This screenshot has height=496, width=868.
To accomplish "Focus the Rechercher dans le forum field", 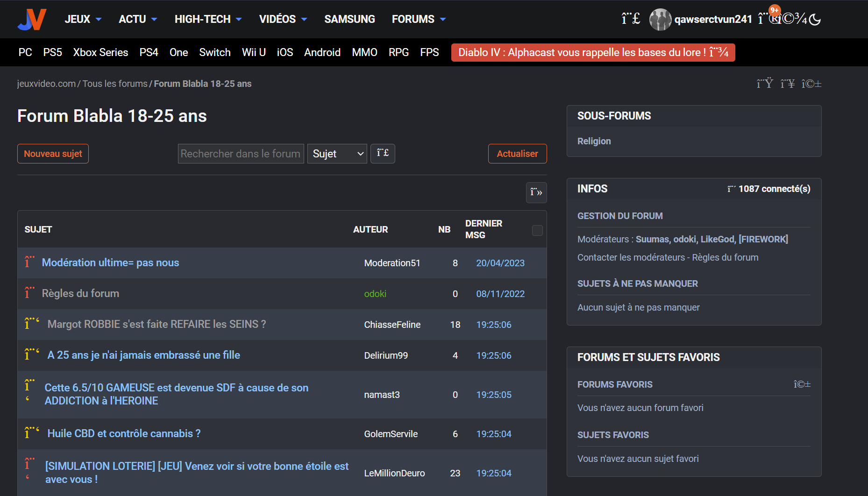I will pos(241,154).
